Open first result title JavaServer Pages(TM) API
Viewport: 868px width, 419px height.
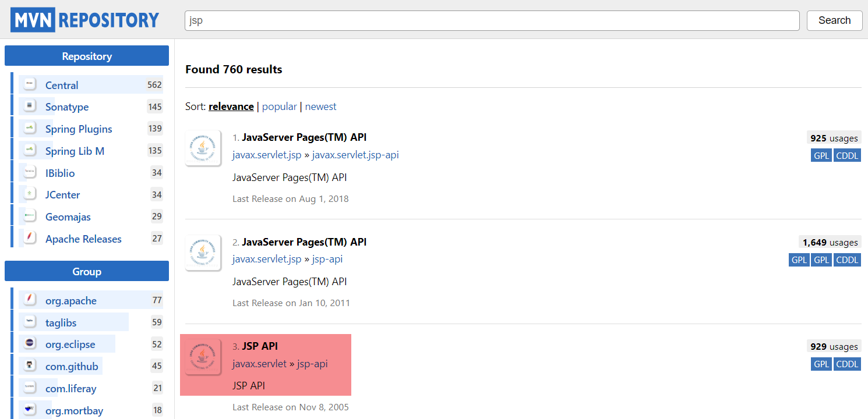pos(304,137)
